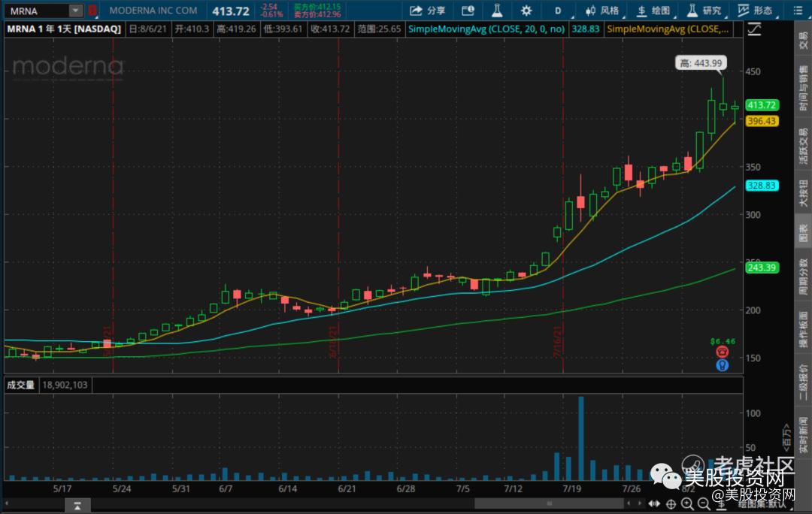Click the yellow 396.43 price tag
The width and height of the screenshot is (812, 514).
tap(762, 121)
